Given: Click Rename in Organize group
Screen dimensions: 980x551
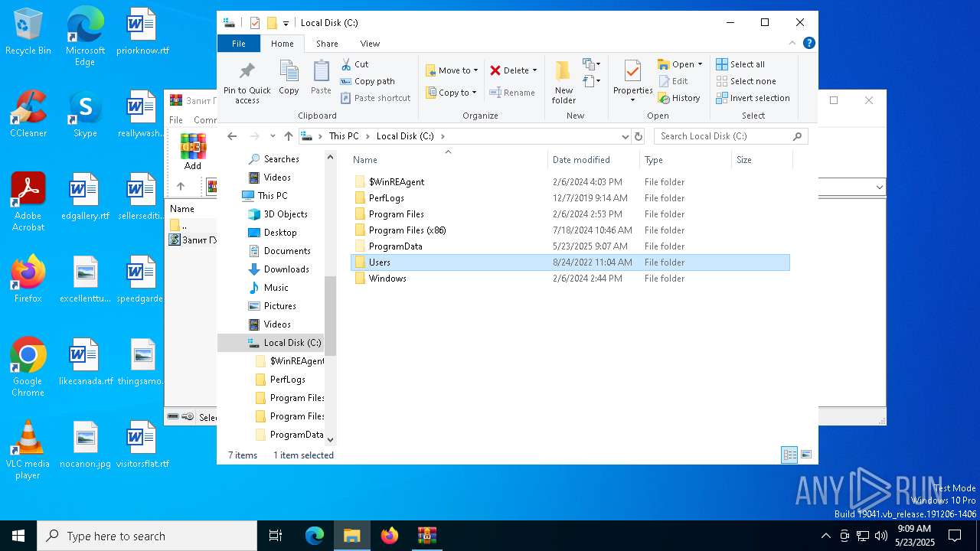Looking at the screenshot, I should coord(512,93).
